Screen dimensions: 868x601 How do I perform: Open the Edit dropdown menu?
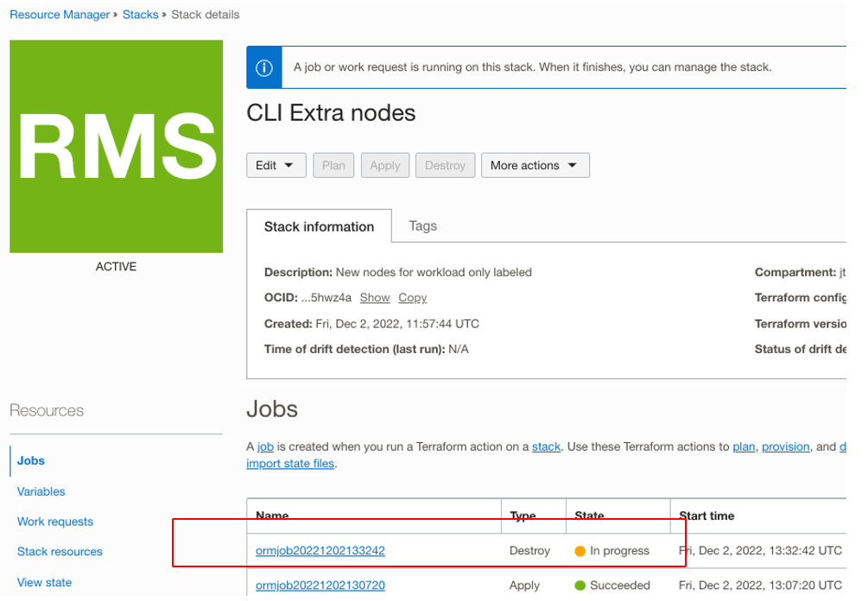coord(276,165)
